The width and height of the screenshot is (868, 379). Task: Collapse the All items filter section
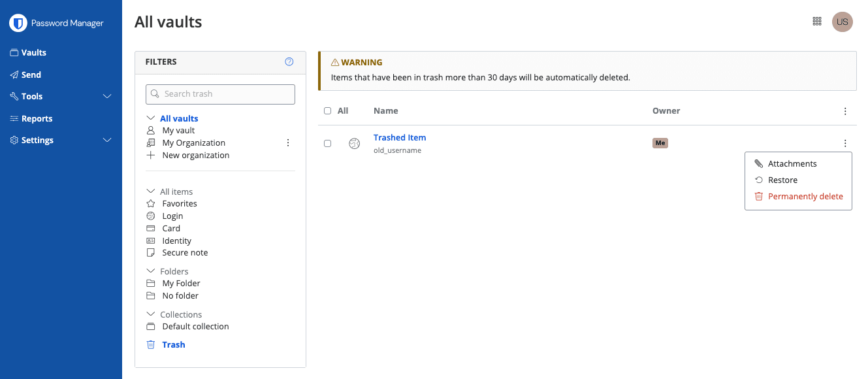(150, 191)
